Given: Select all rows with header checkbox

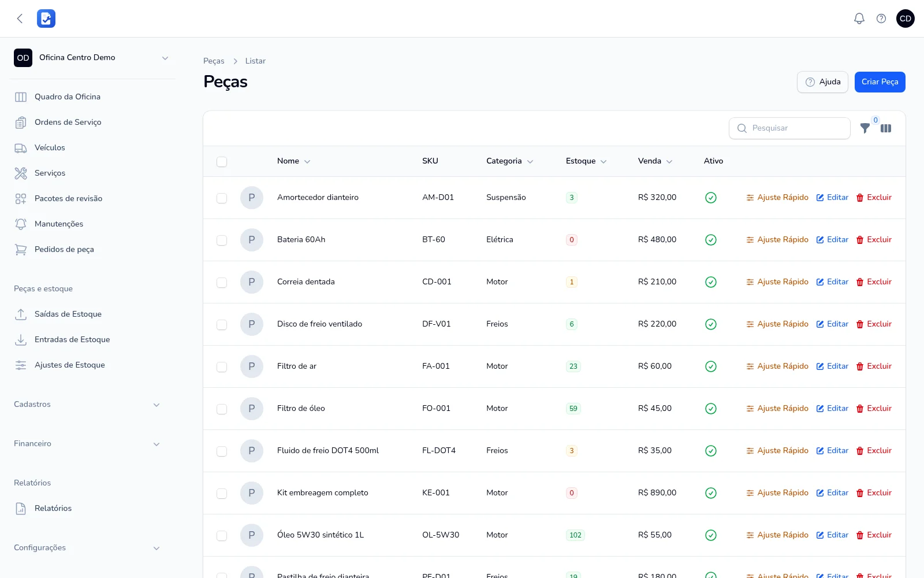Looking at the screenshot, I should click(222, 162).
